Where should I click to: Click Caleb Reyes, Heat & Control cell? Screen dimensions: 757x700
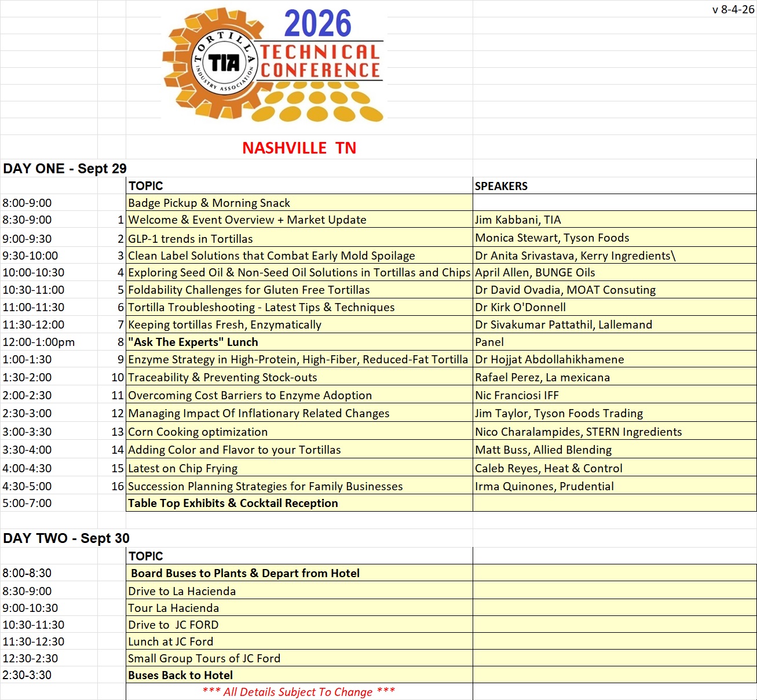(x=615, y=468)
